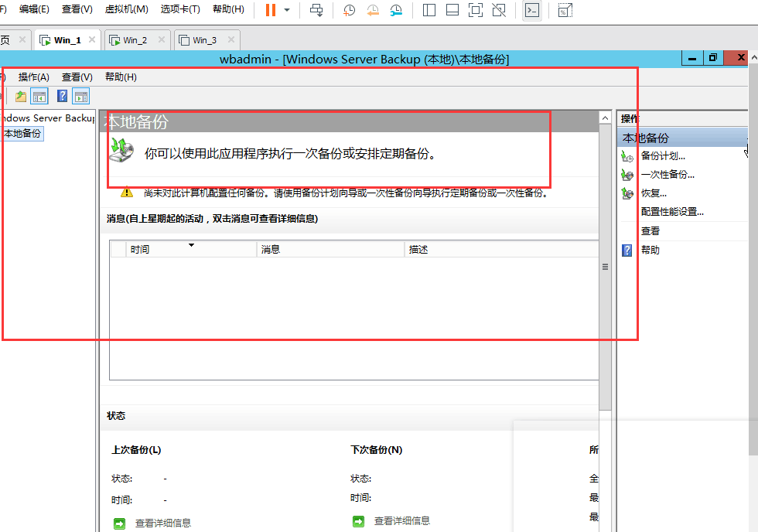Collapse 本地备份 actions section header
Image resolution: width=758 pixels, height=532 pixels.
coord(682,138)
